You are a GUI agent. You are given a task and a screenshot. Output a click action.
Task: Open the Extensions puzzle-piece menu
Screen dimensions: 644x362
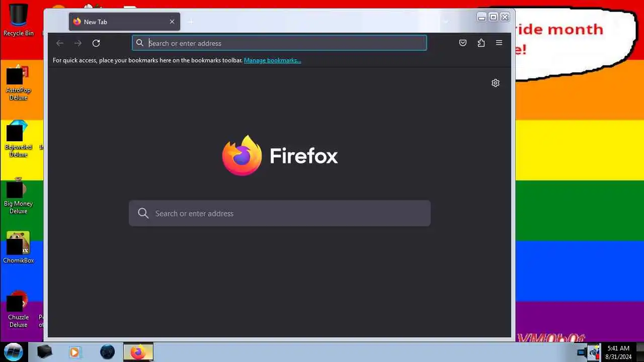tap(481, 43)
